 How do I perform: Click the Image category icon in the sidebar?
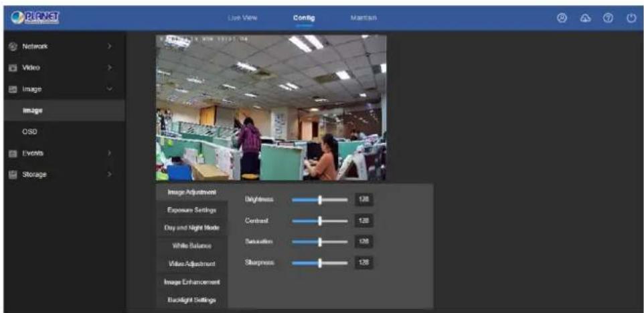click(12, 89)
